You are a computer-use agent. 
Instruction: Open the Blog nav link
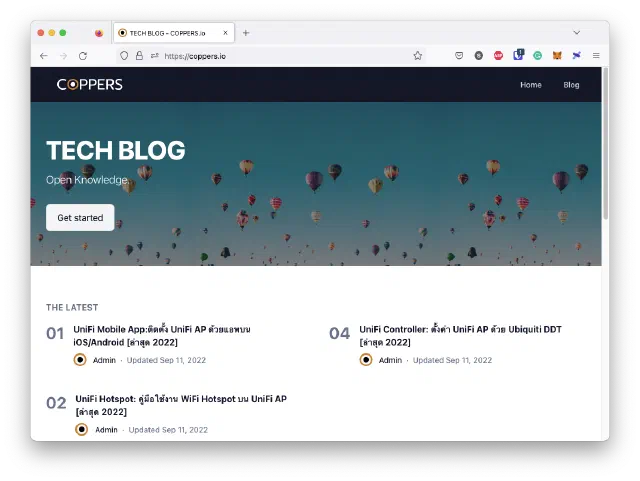571,85
